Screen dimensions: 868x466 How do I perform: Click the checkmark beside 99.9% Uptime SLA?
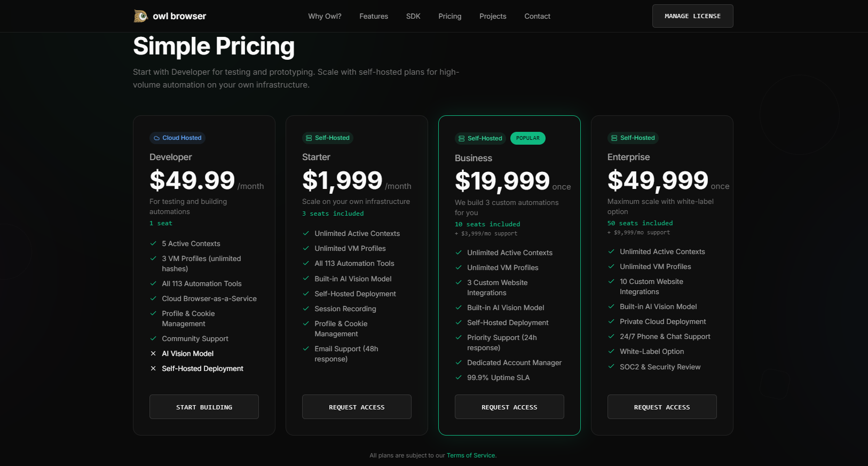(x=459, y=377)
